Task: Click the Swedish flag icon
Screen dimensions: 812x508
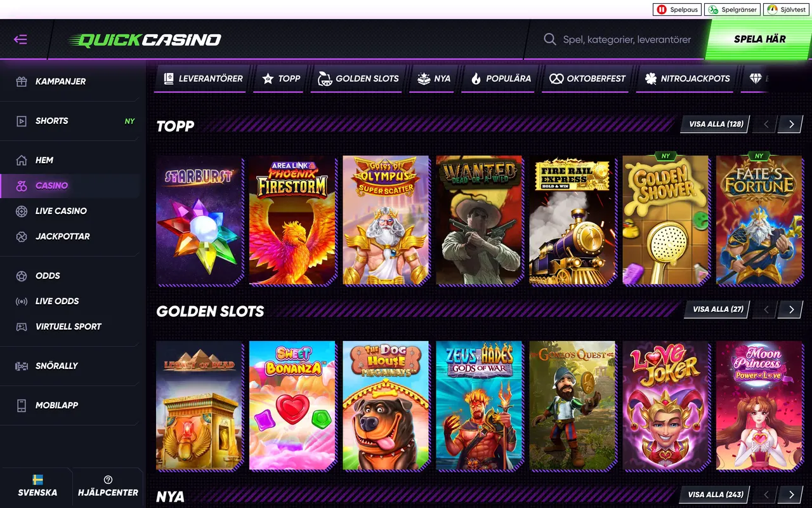Action: 37,480
